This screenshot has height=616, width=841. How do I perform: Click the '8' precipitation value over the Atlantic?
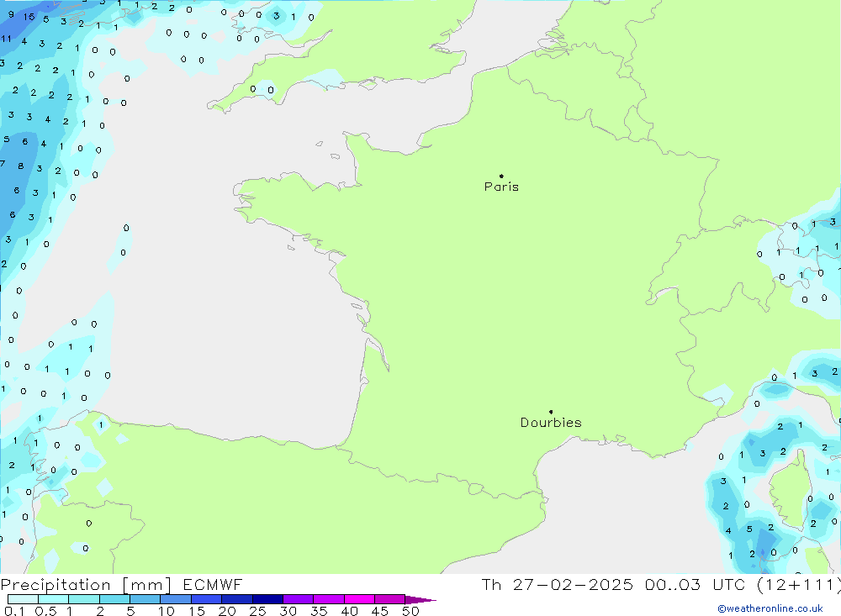pos(21,166)
